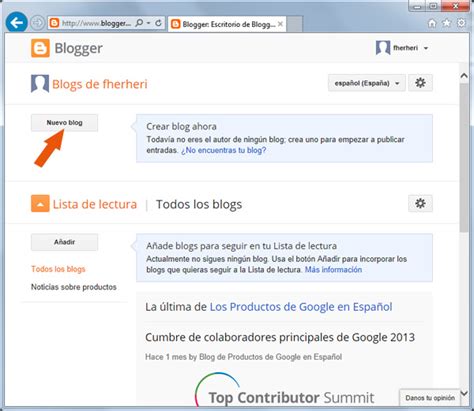The image size is (474, 411).
Task: Click the Lista de lectura heading
Action: 95,204
